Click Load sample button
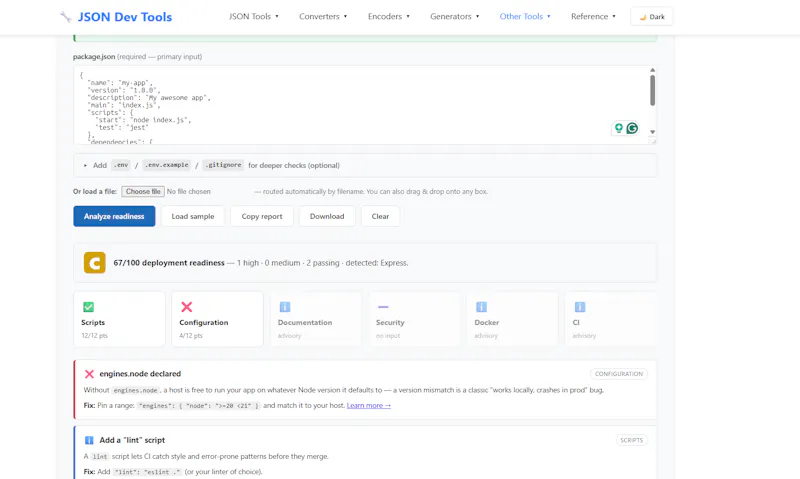The height and width of the screenshot is (479, 800). (x=193, y=216)
